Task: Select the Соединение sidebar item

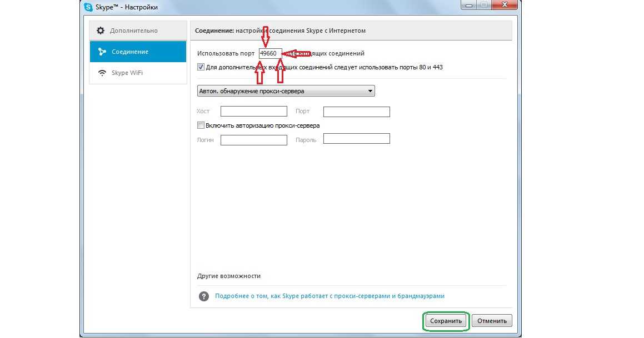Action: point(138,52)
